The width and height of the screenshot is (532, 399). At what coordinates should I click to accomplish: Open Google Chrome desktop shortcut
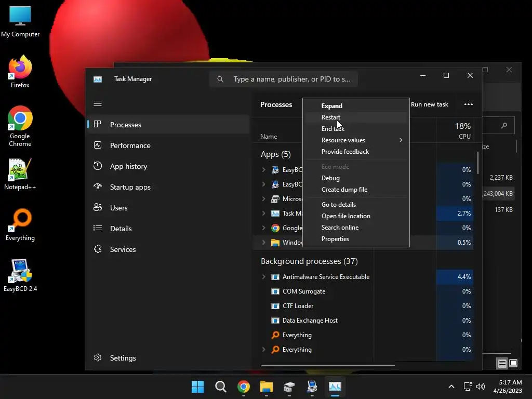pyautogui.click(x=20, y=126)
